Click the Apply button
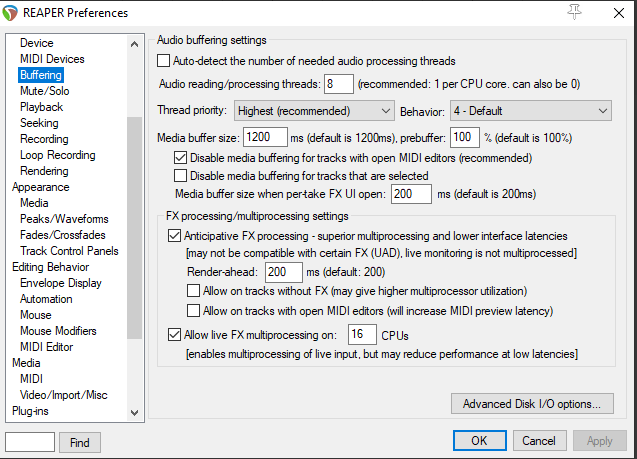This screenshot has height=459, width=637. point(600,441)
